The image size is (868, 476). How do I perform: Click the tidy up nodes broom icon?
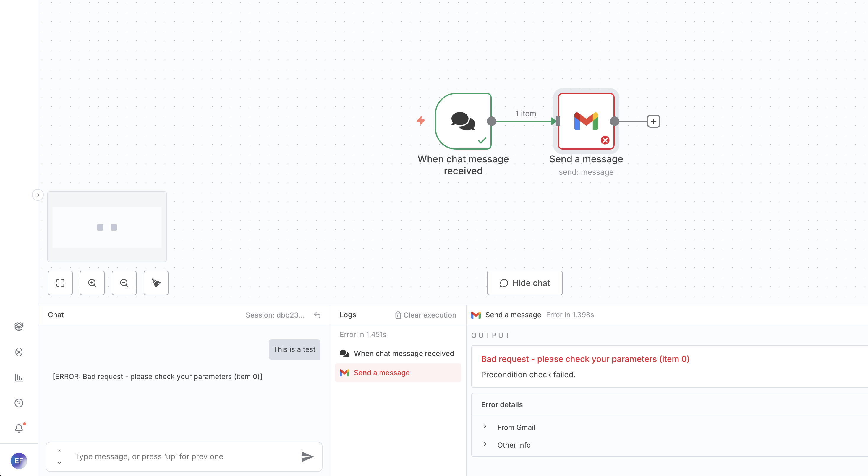[156, 283]
